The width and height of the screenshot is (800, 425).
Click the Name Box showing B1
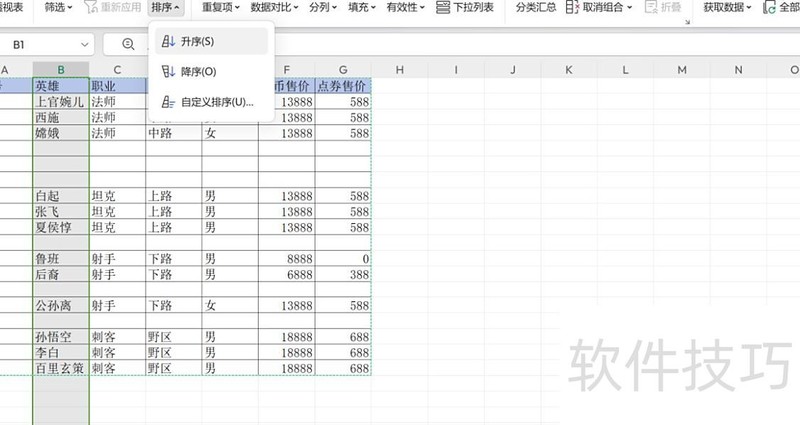coord(47,45)
